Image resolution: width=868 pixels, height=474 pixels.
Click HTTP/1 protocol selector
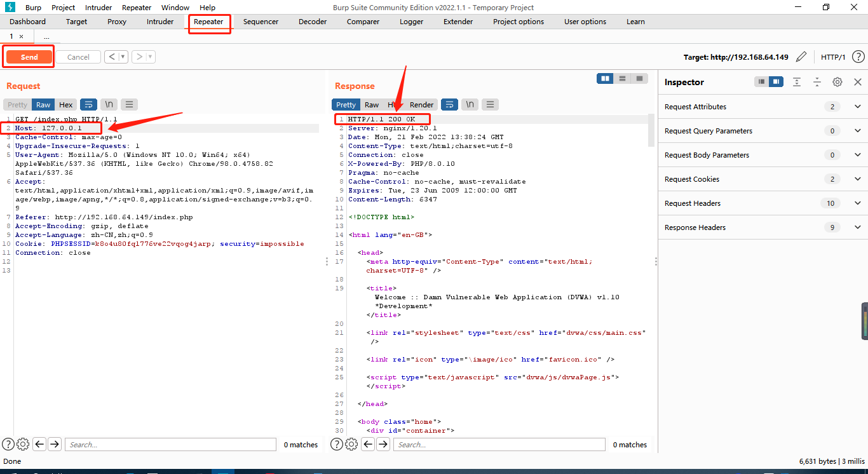(833, 57)
